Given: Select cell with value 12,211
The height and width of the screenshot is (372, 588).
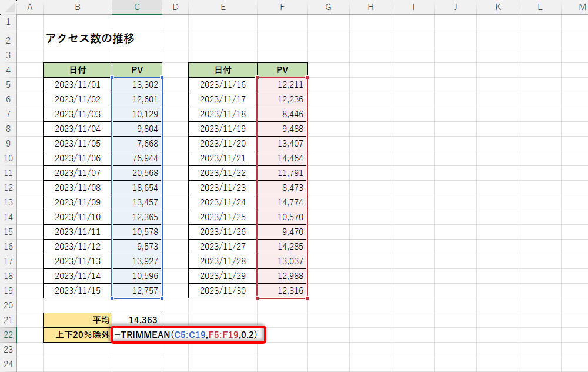Looking at the screenshot, I should 282,84.
